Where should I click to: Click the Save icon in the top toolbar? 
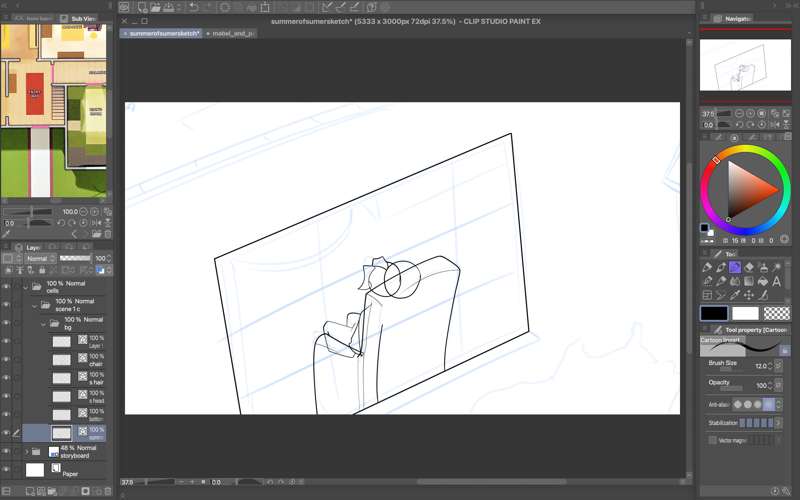168,7
